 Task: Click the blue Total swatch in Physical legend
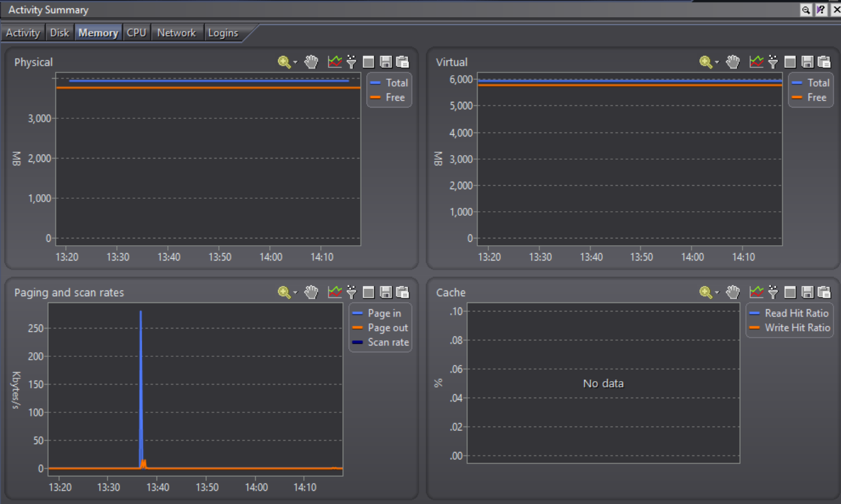(375, 83)
